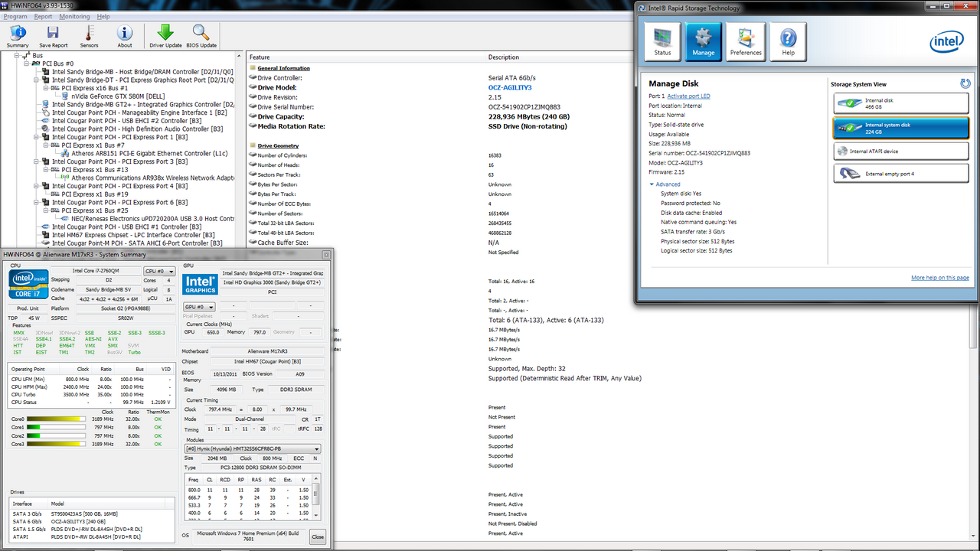Select Internal ATAPI device

tap(901, 152)
